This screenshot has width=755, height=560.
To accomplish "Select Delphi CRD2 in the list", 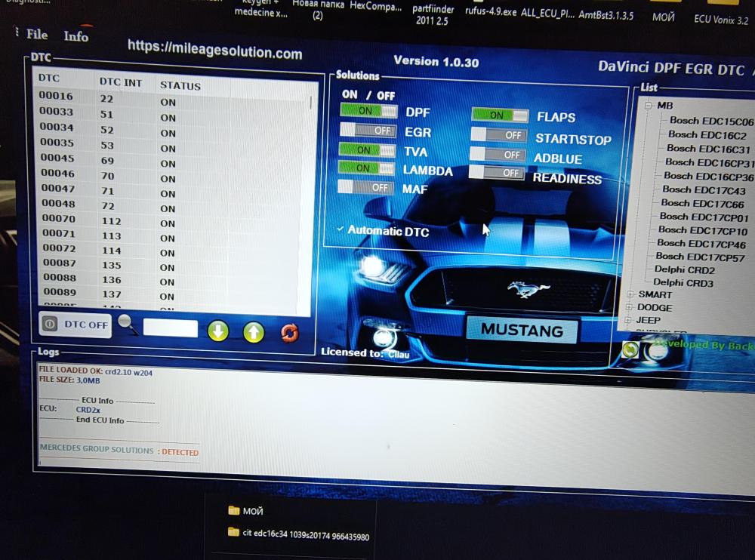I will (684, 269).
